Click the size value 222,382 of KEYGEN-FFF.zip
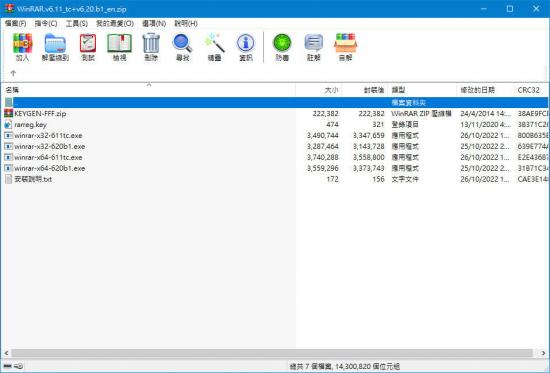 [x=326, y=113]
